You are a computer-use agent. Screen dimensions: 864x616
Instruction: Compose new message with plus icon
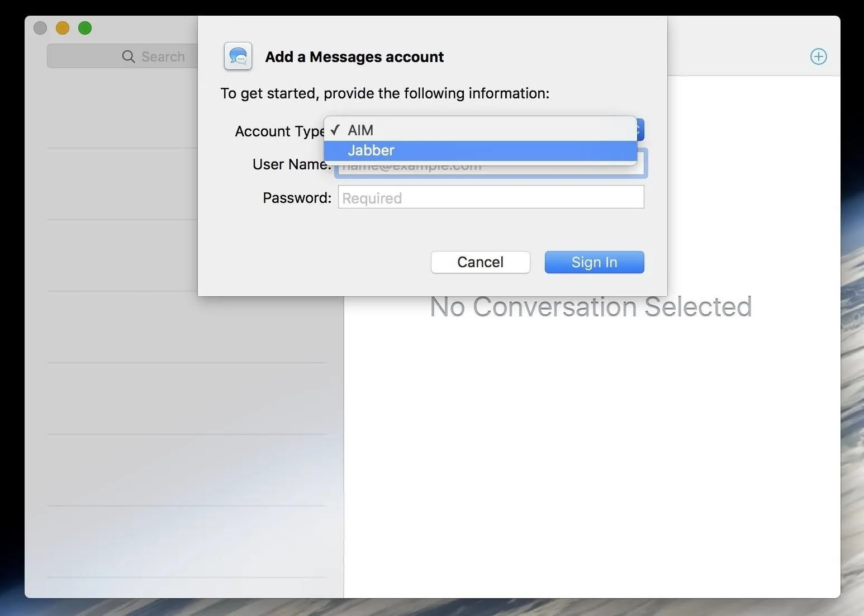click(x=819, y=56)
